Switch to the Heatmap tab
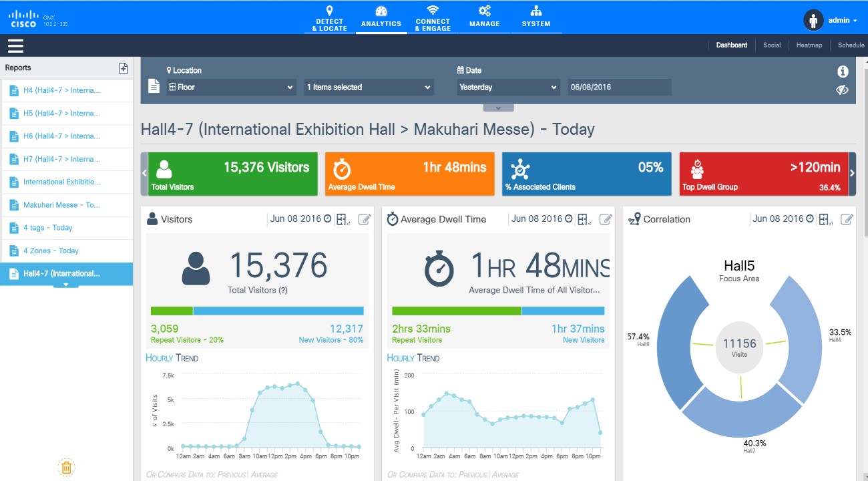 tap(809, 45)
